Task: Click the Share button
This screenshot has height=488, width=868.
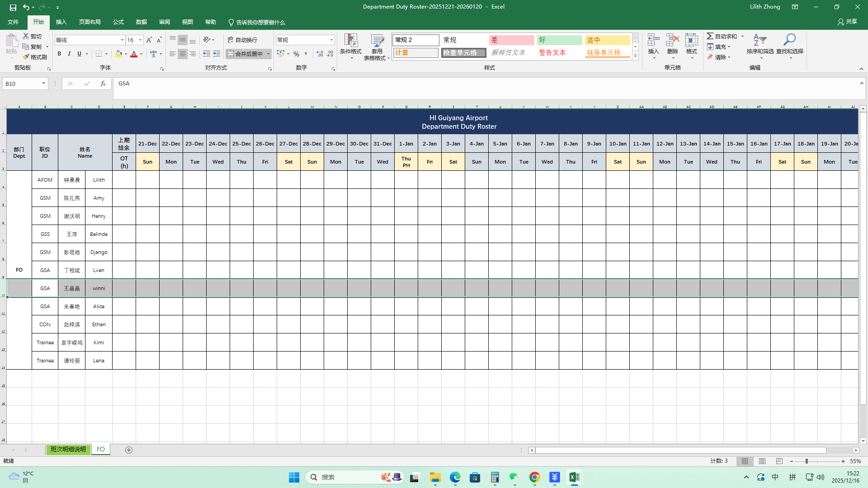Action: click(848, 22)
